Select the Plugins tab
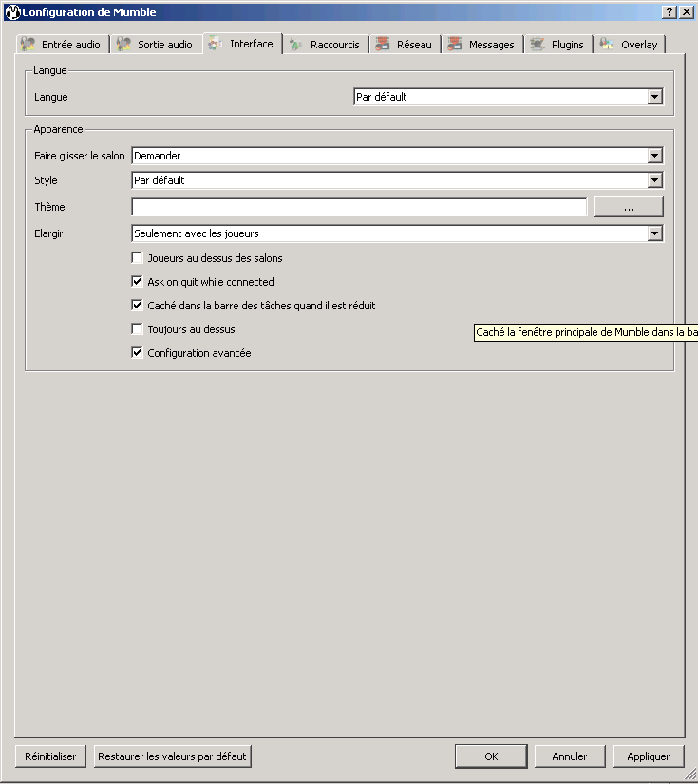This screenshot has width=698, height=784. tap(558, 45)
